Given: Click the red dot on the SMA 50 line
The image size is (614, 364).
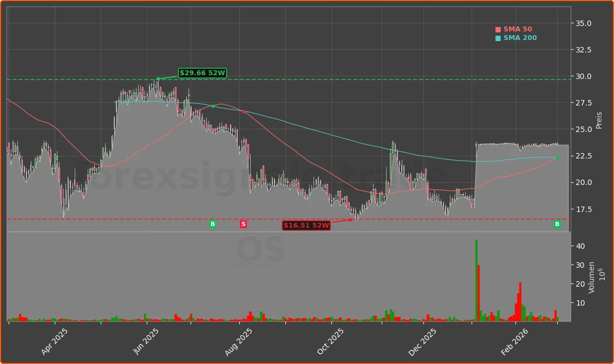Looking at the screenshot, I should click(244, 111).
